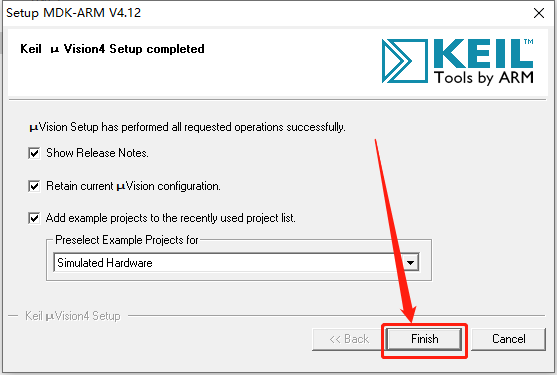The image size is (557, 375).
Task: Click the Keil µVision4 Setup footer label
Action: (x=73, y=316)
